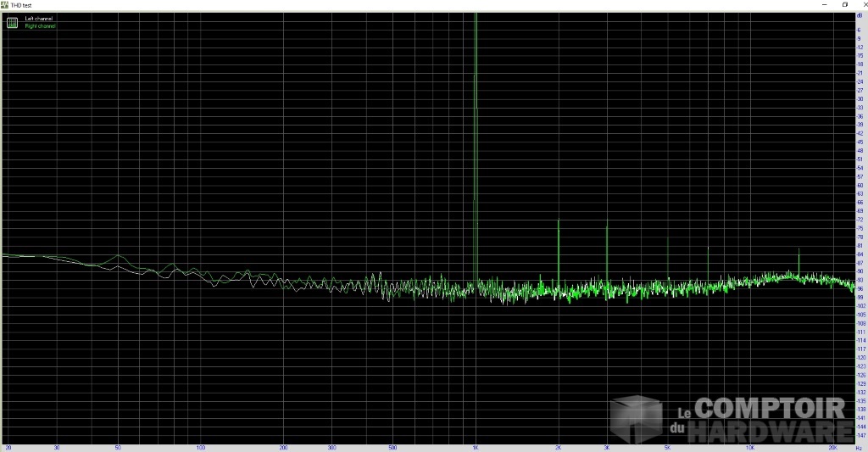Screen dimensions: 868x452
Task: Click the Hz unit label at axis end
Action: (x=859, y=448)
